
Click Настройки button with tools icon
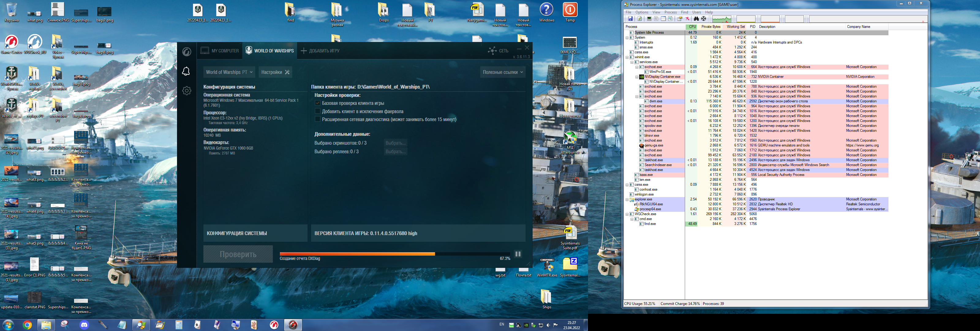point(275,72)
